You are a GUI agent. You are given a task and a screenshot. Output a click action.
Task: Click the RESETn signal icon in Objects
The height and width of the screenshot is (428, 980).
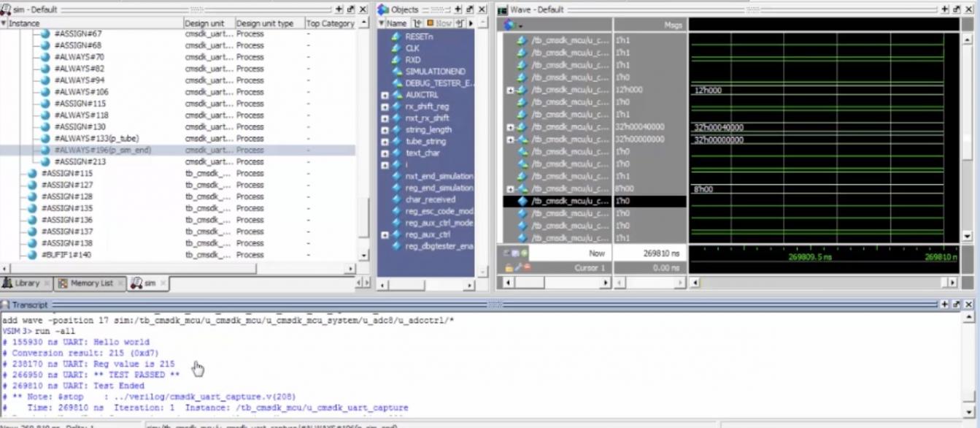(396, 37)
